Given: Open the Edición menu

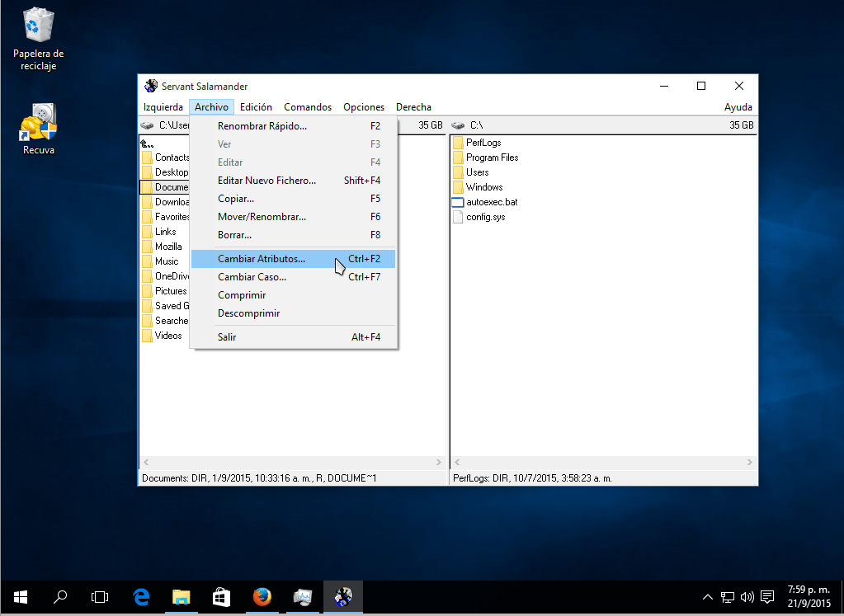Looking at the screenshot, I should tap(257, 107).
